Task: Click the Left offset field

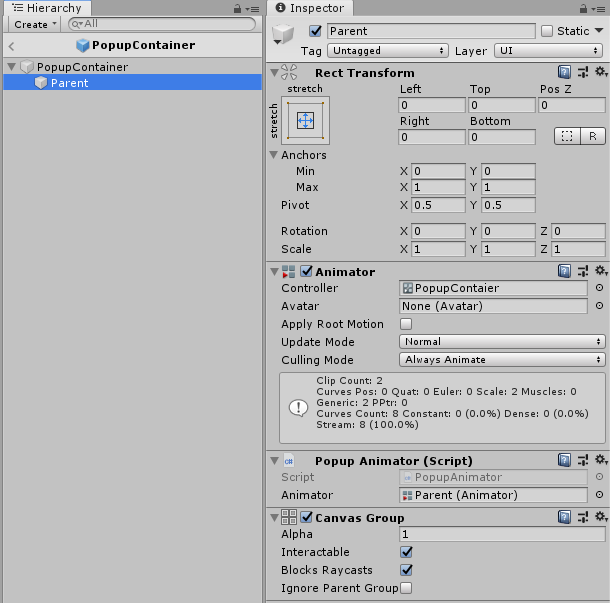Action: click(432, 105)
